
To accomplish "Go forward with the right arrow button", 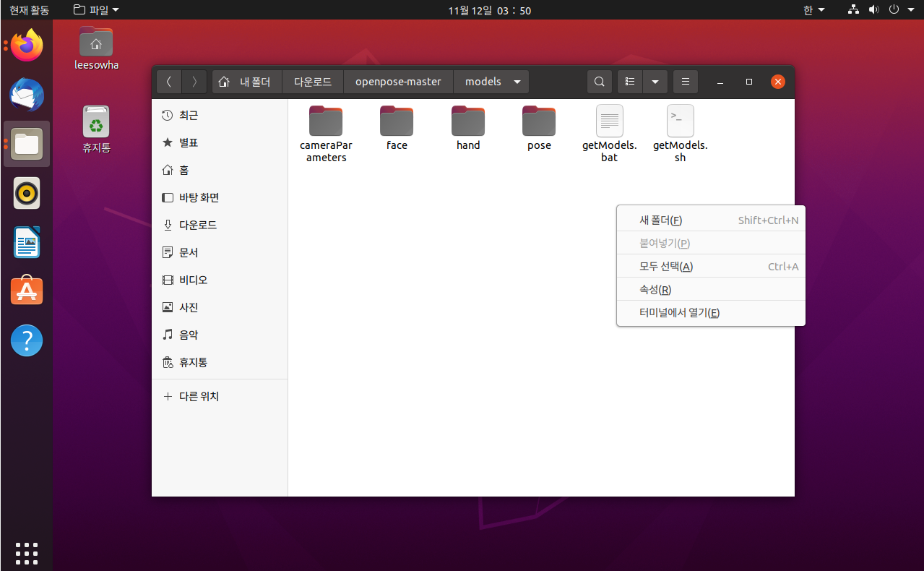I will pyautogui.click(x=194, y=82).
